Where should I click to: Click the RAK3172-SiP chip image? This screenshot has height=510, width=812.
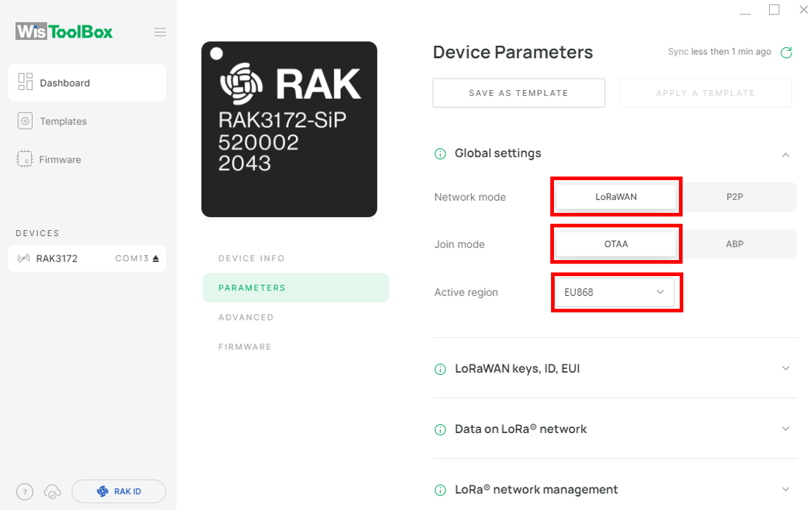[289, 129]
